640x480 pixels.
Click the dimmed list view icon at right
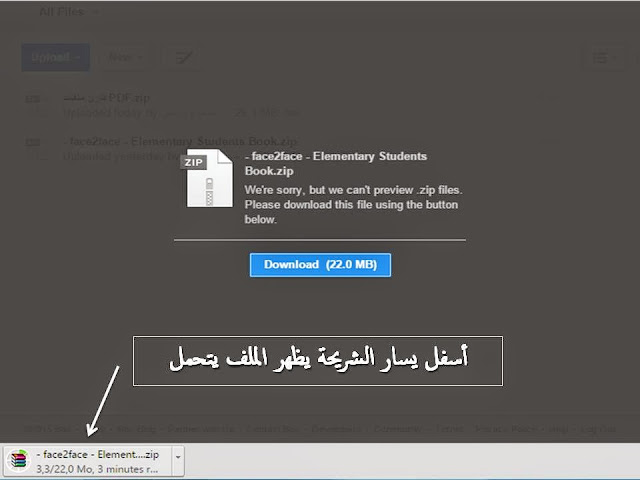point(604,58)
